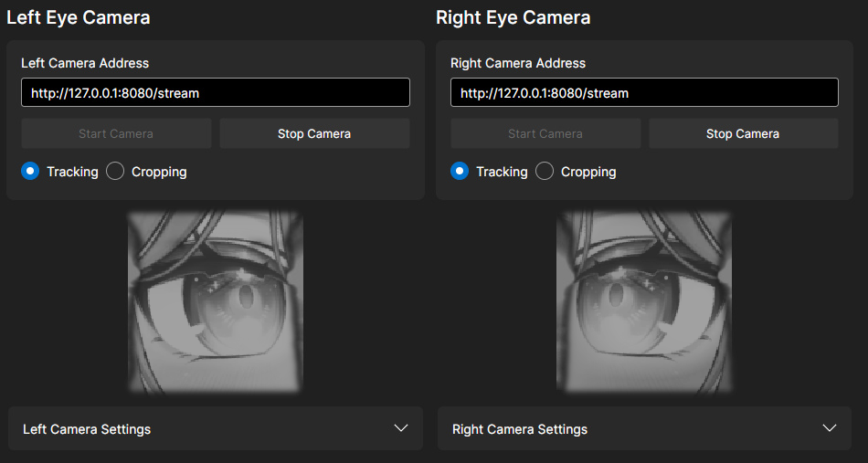Click the Right Camera Address input field
The height and width of the screenshot is (463, 868).
[x=644, y=92]
